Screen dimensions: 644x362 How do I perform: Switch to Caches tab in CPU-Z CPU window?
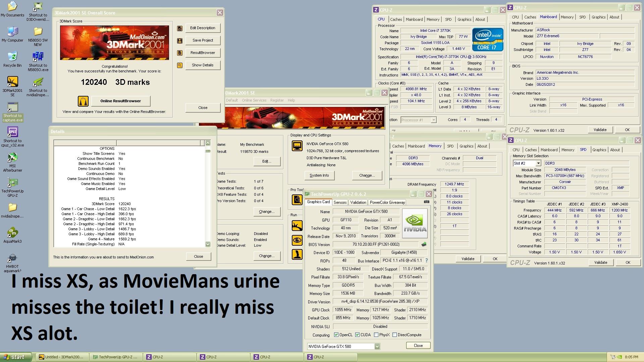click(x=396, y=19)
